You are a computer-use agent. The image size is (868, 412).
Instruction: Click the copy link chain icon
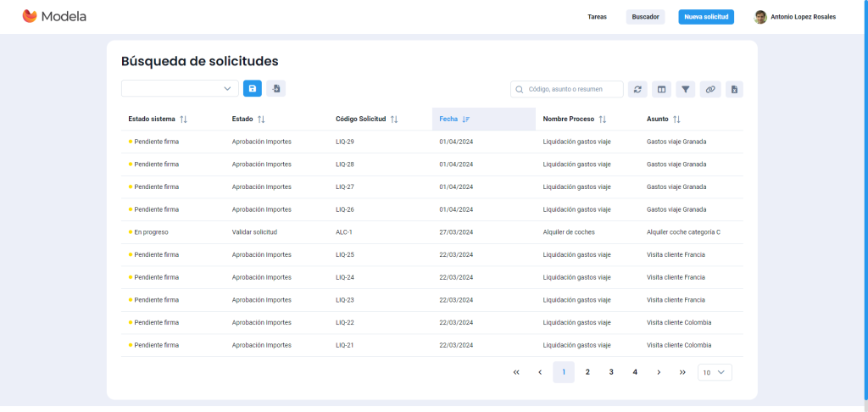point(710,89)
